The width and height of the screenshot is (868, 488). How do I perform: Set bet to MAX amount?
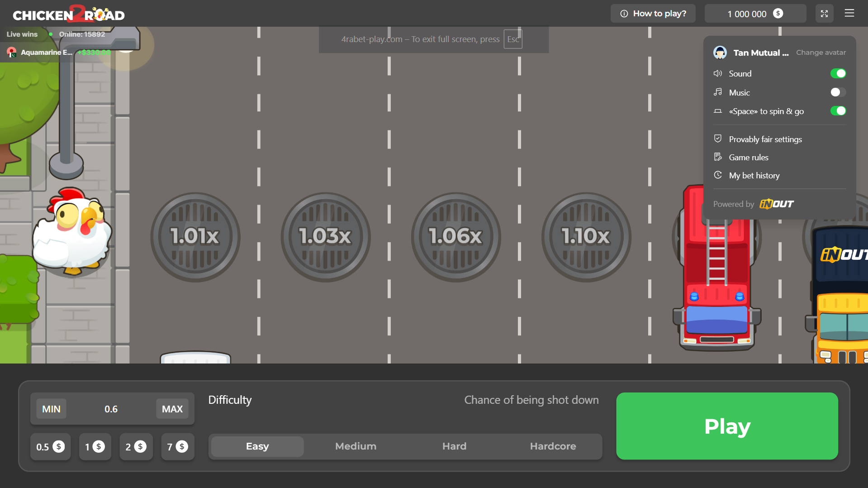(172, 409)
